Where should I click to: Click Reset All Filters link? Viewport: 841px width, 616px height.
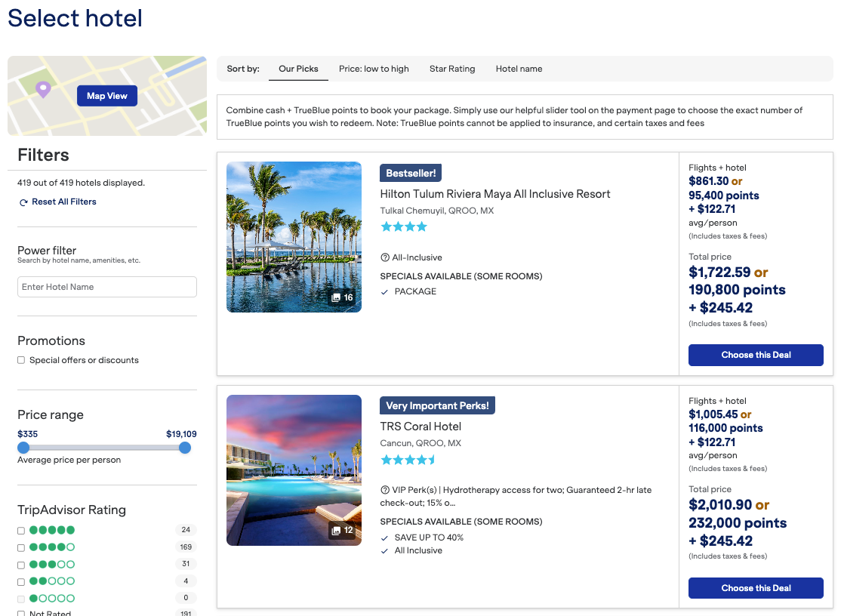(64, 202)
